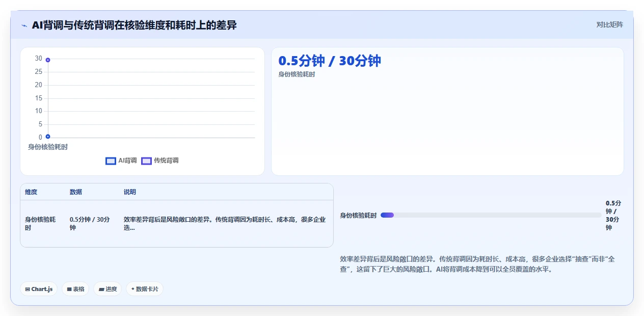
Task: Toggle the AI背调 legend swatch
Action: [111, 161]
